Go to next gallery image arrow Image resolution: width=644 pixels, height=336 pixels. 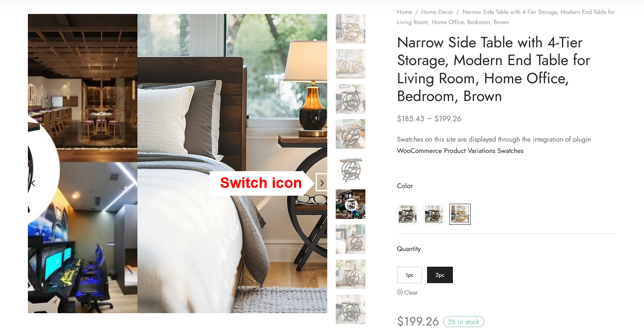[x=322, y=183]
